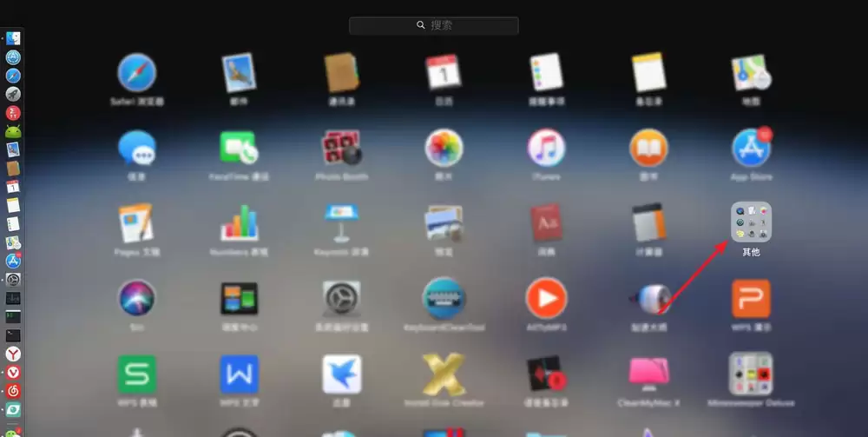Launch the Books app
This screenshot has height=437, width=868.
coord(648,148)
